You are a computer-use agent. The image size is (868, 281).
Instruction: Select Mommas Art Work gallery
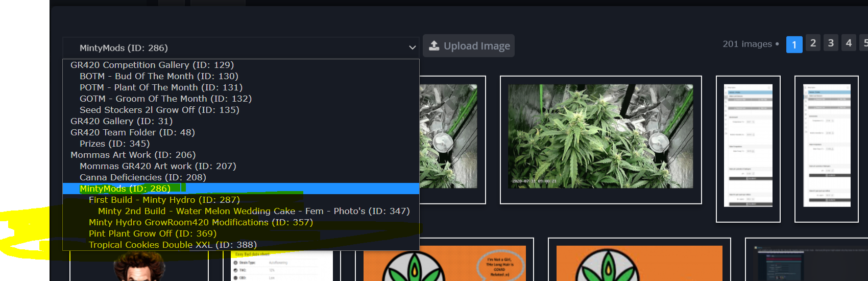point(133,155)
